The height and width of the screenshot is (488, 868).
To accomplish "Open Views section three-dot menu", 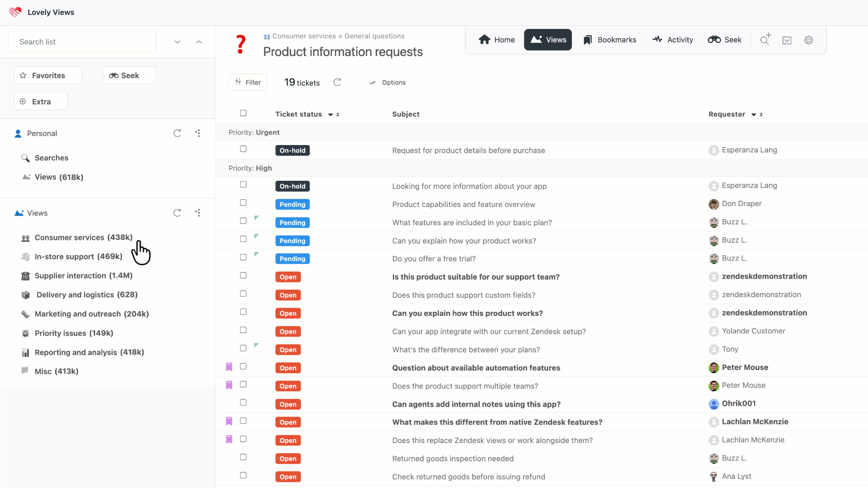I will (x=198, y=213).
